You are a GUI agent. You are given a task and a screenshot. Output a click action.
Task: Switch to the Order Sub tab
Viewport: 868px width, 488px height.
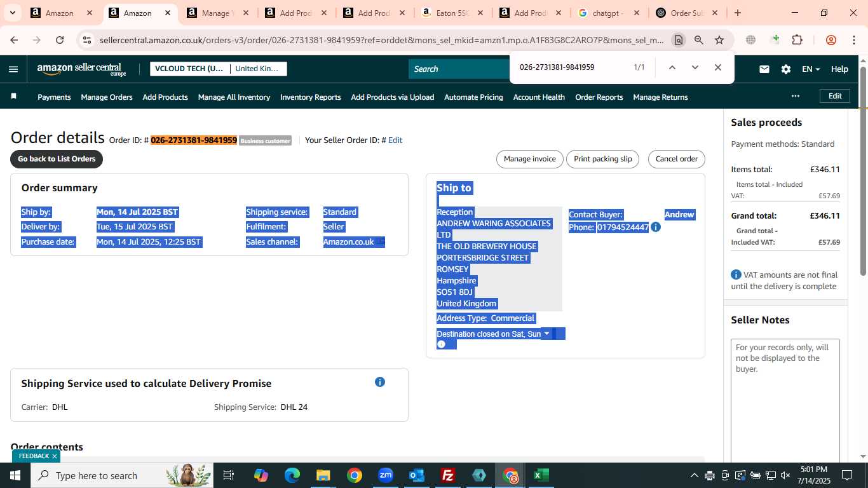688,13
